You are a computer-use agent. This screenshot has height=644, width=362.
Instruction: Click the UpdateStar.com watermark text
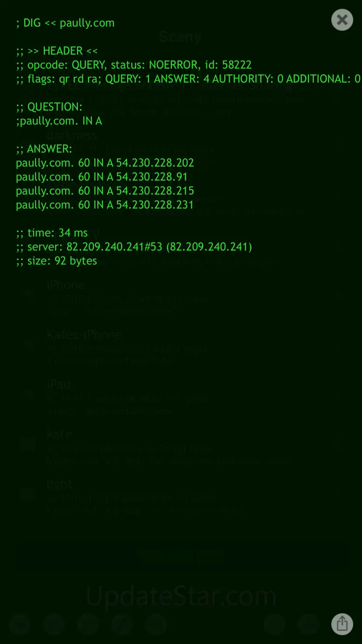pos(181,597)
